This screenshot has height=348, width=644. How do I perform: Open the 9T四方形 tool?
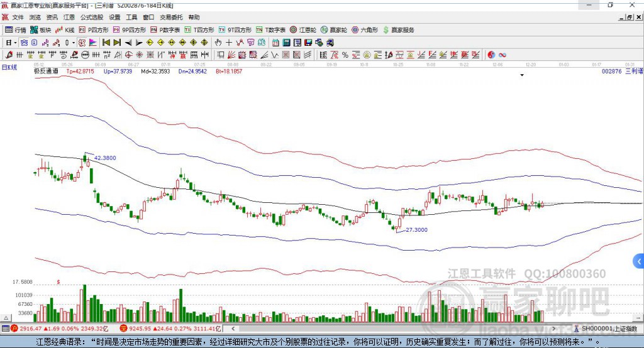[235, 30]
